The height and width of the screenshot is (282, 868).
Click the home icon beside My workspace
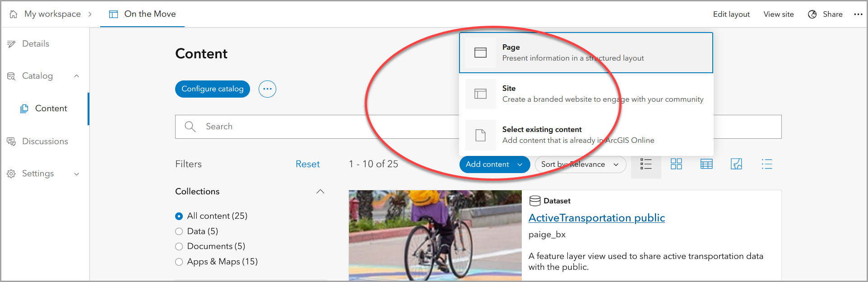coord(14,14)
